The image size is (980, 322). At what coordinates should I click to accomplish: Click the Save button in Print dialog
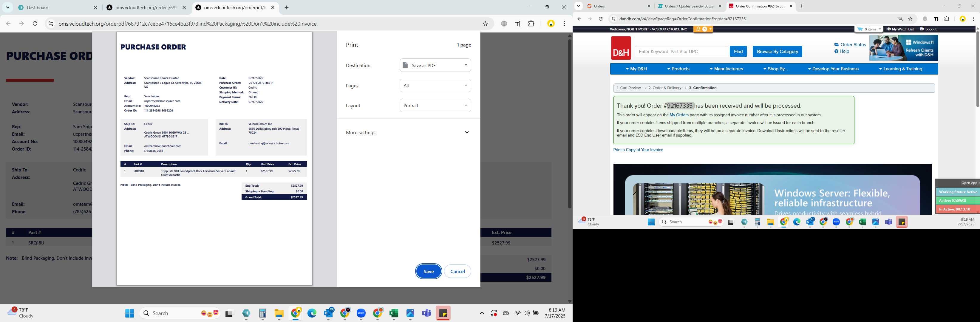coord(428,271)
